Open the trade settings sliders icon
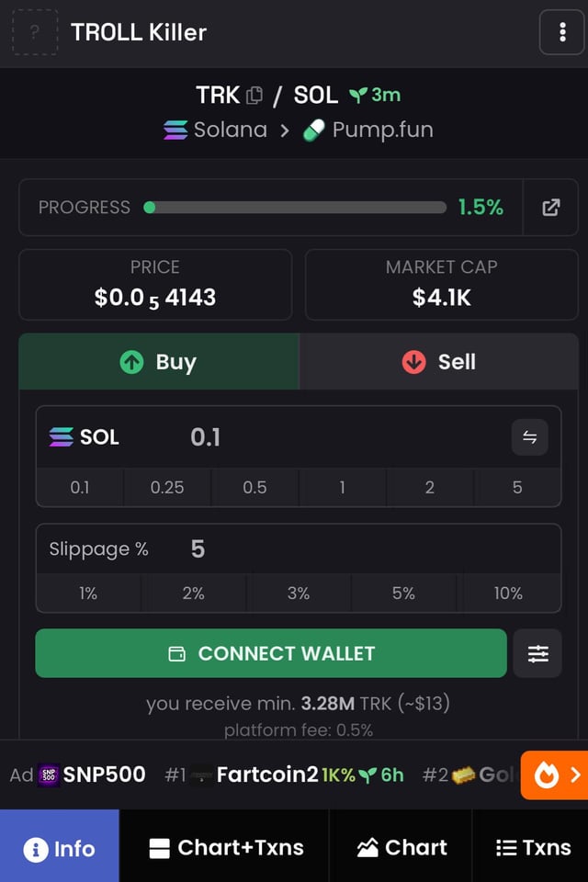 (x=537, y=653)
